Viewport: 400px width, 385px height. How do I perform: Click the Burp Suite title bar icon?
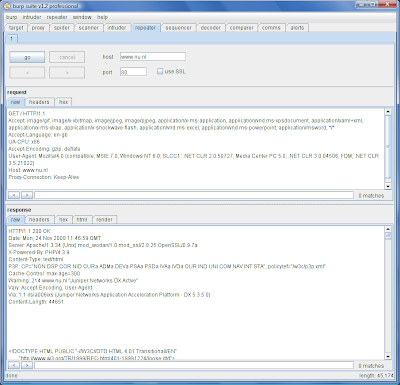click(7, 6)
